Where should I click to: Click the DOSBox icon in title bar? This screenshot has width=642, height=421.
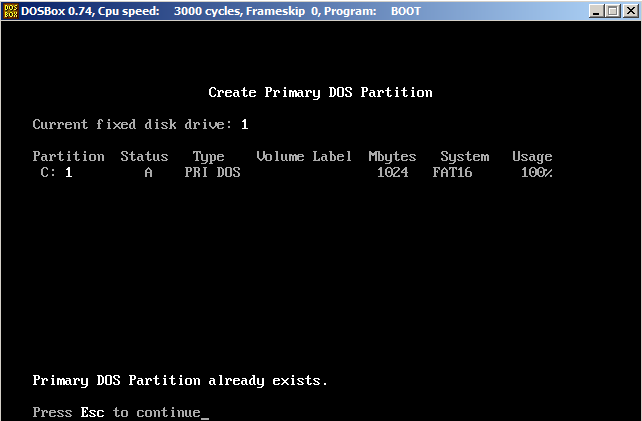pos(11,11)
